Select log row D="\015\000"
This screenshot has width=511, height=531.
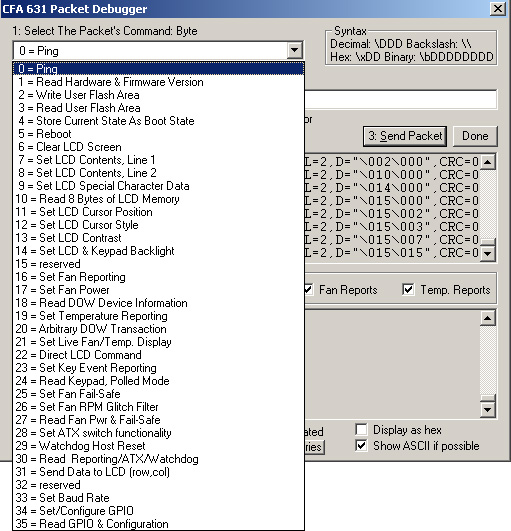point(392,201)
